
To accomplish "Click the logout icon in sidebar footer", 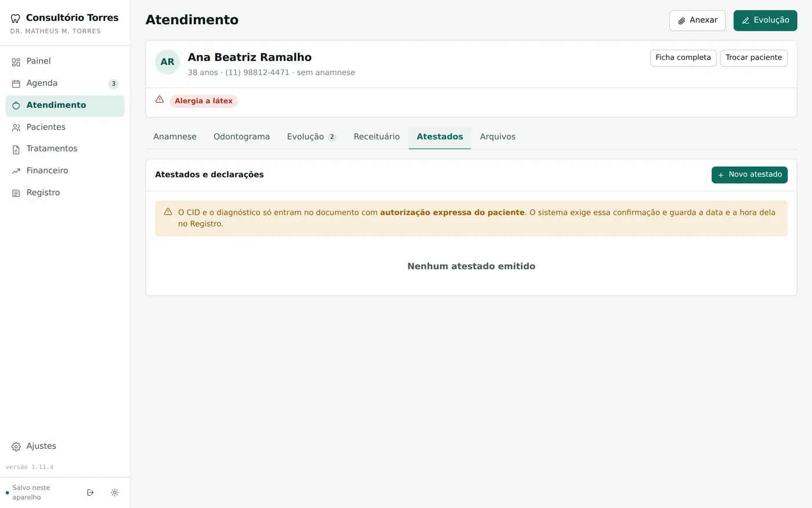I will coord(90,492).
